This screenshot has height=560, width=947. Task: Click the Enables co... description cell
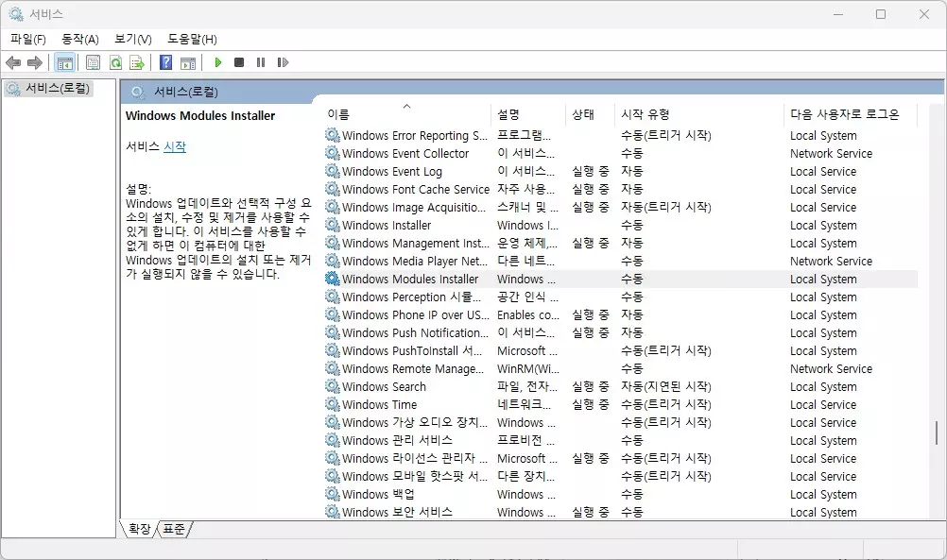[528, 315]
